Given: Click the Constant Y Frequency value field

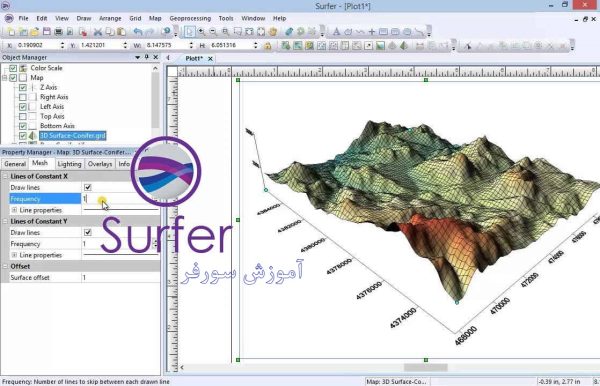Looking at the screenshot, I should point(117,244).
